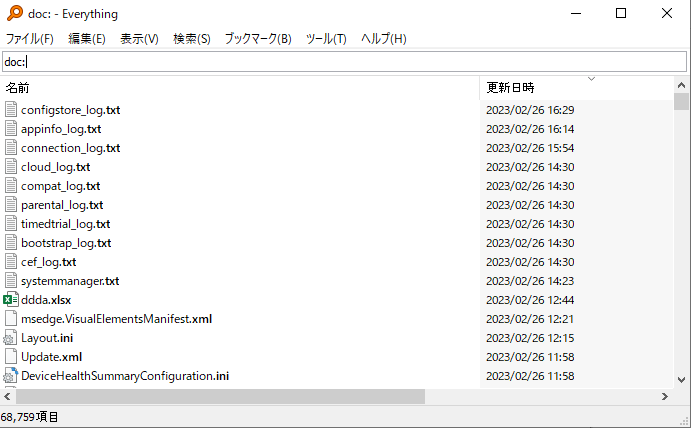
Task: Click the date 2023/02/26 12:15
Action: tap(530, 338)
